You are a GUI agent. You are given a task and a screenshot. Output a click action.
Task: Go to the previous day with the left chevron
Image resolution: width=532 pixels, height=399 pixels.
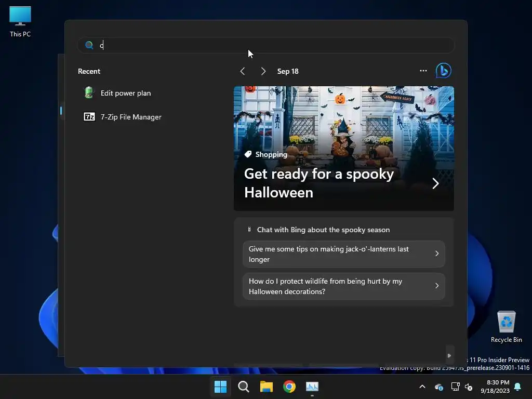tap(242, 71)
